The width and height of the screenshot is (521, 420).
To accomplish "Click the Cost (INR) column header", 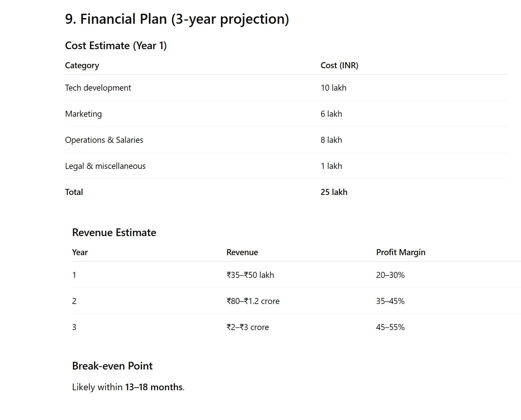I will pyautogui.click(x=339, y=65).
